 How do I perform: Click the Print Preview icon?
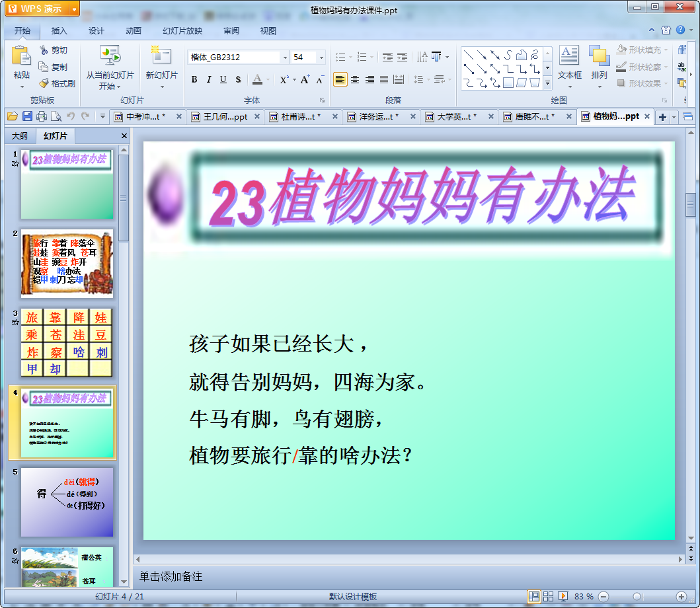coord(56,116)
